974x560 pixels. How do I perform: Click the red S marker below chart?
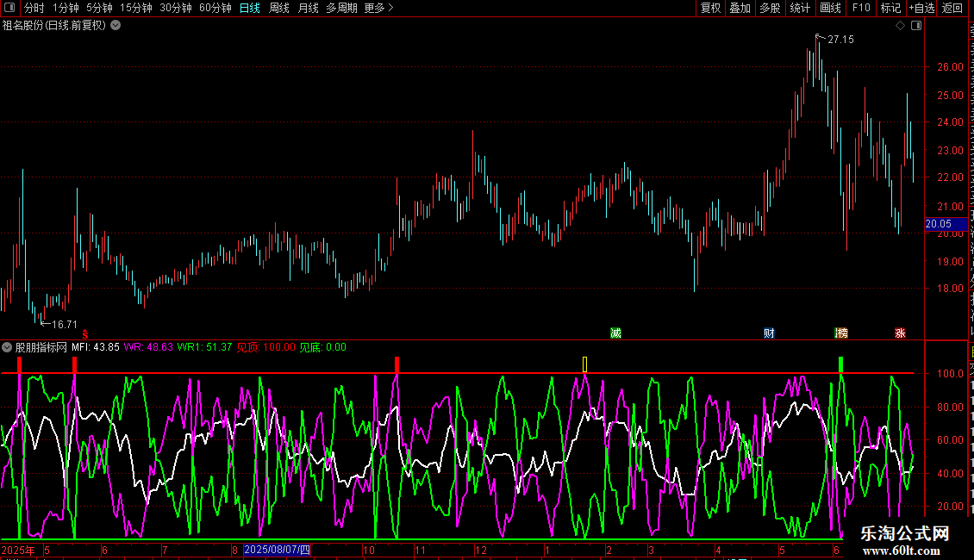click(85, 334)
